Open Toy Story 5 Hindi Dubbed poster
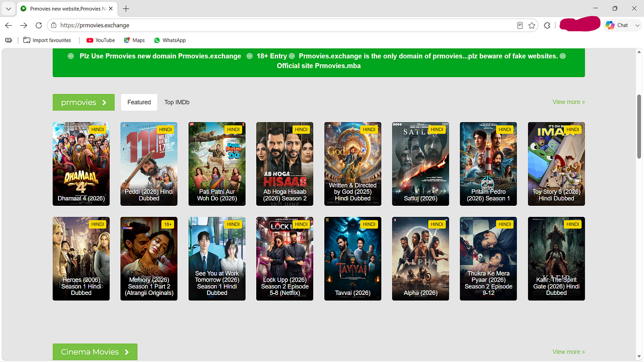 [557, 164]
